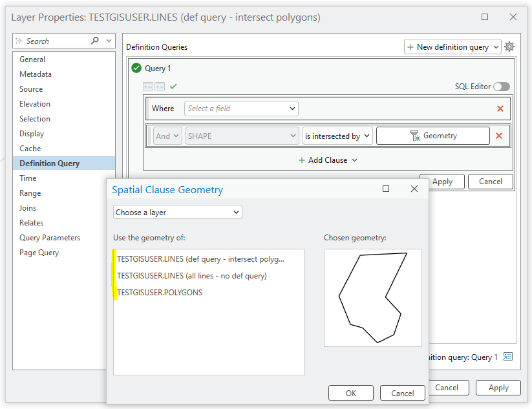Click the Chosen geometry polygon preview
Image resolution: width=532 pixels, height=409 pixels.
click(x=372, y=297)
